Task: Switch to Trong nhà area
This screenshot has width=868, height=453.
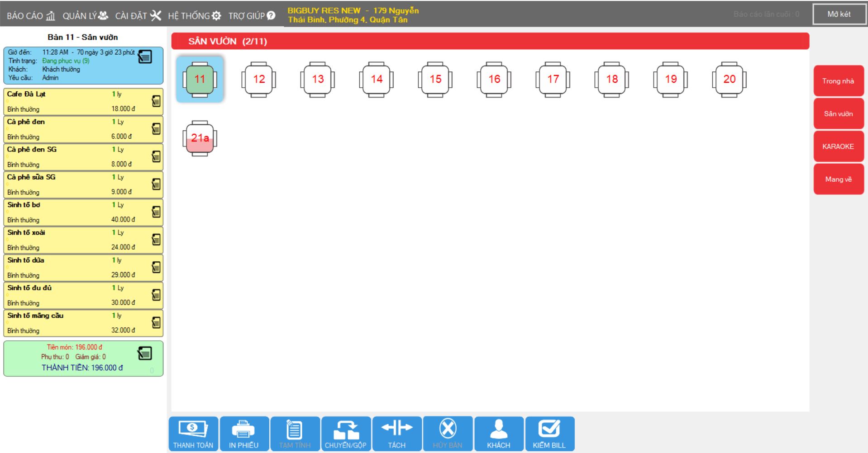Action: click(838, 81)
